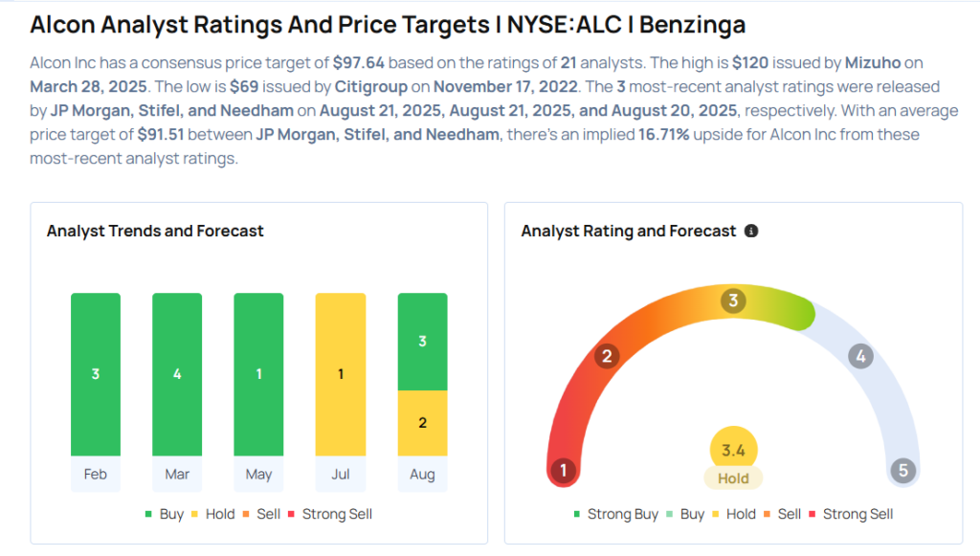Click the Mizuho analyst name in summary
The width and height of the screenshot is (980, 556).
coord(873,62)
